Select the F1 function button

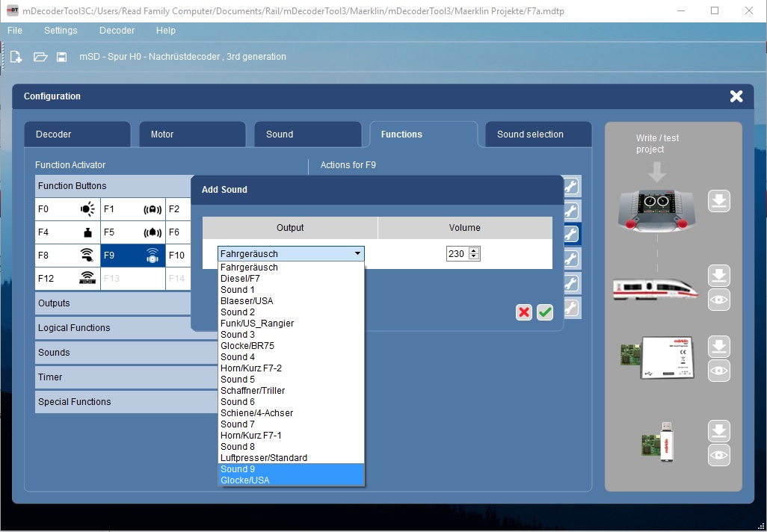tap(133, 209)
